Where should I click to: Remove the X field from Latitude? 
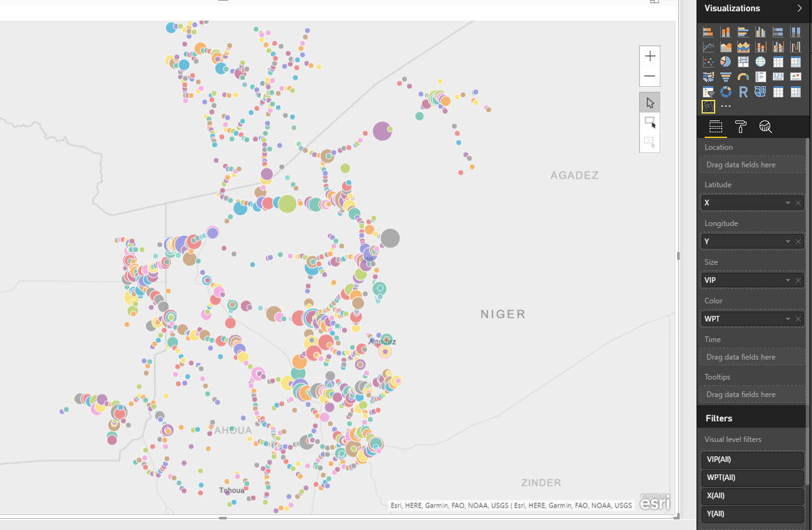798,203
